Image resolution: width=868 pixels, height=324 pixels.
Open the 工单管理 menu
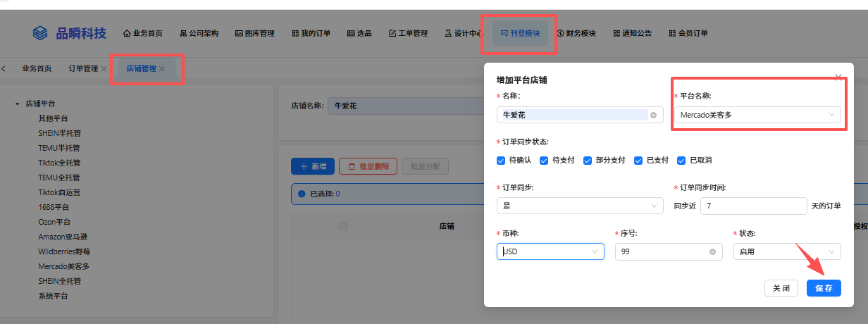coord(409,33)
